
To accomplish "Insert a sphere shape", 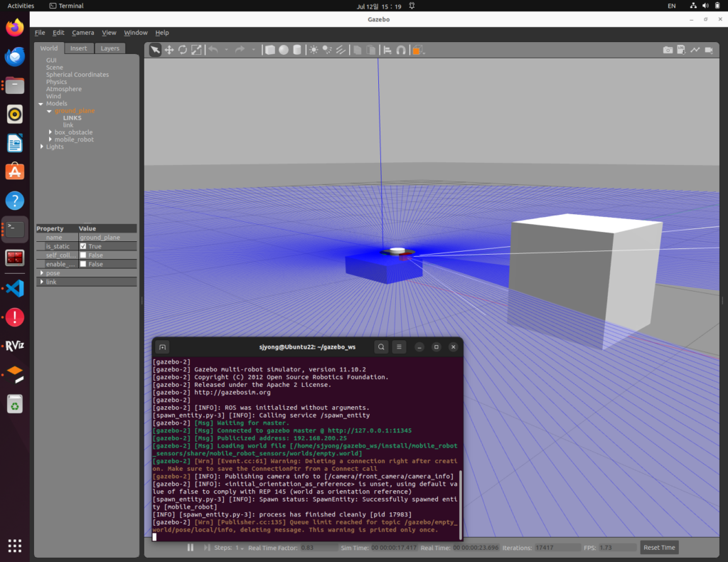I will (x=284, y=50).
